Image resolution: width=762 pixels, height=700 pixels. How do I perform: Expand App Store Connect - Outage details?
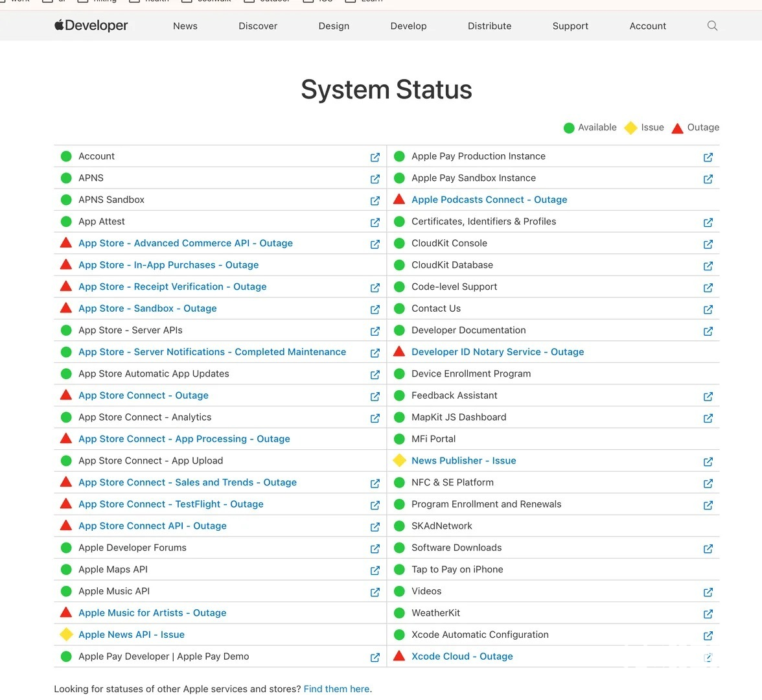click(x=143, y=395)
